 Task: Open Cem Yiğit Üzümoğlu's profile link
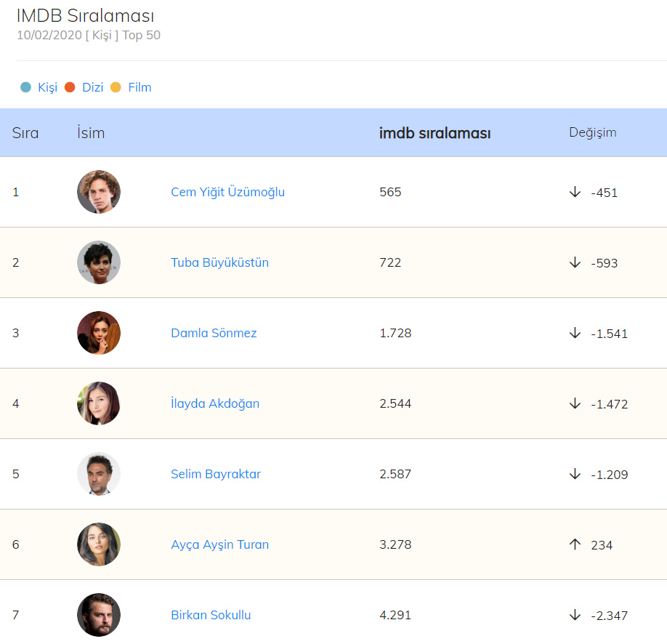(x=227, y=192)
